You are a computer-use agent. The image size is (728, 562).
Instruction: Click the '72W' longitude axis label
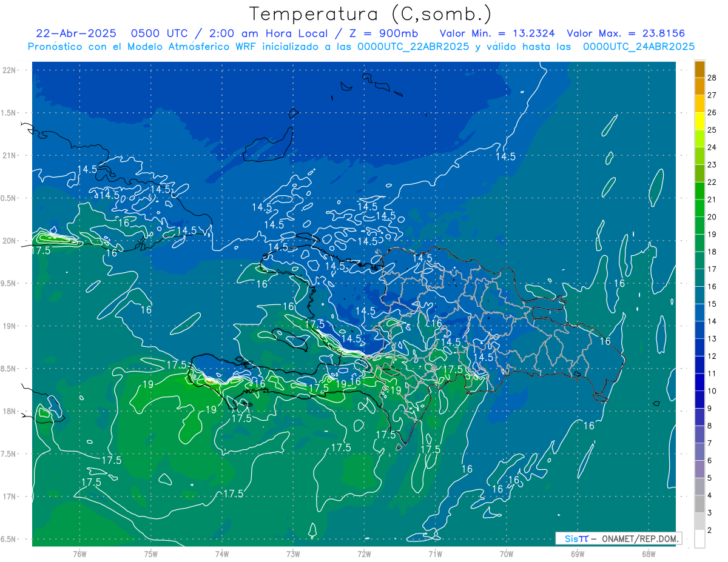coord(365,554)
